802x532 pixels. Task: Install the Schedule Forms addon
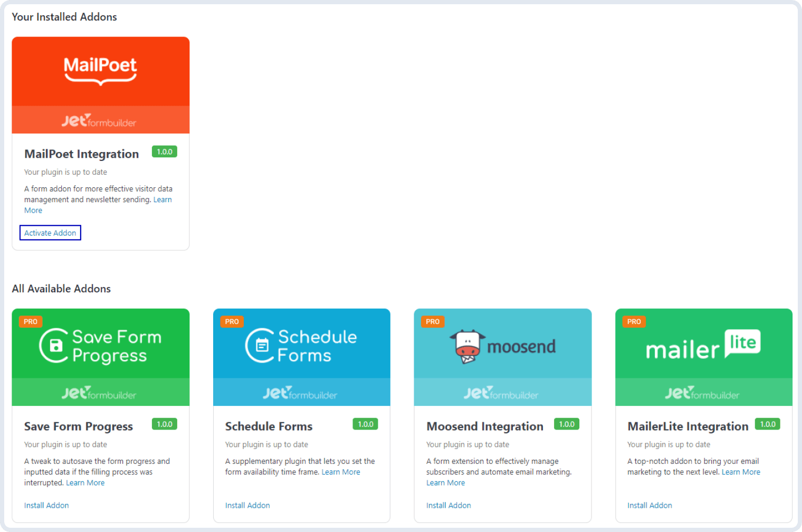tap(247, 505)
